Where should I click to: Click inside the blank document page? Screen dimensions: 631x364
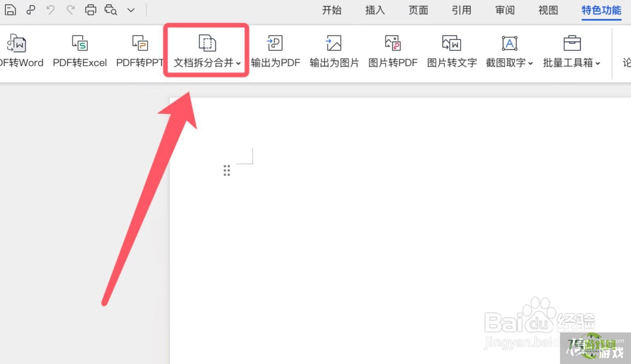[400, 231]
